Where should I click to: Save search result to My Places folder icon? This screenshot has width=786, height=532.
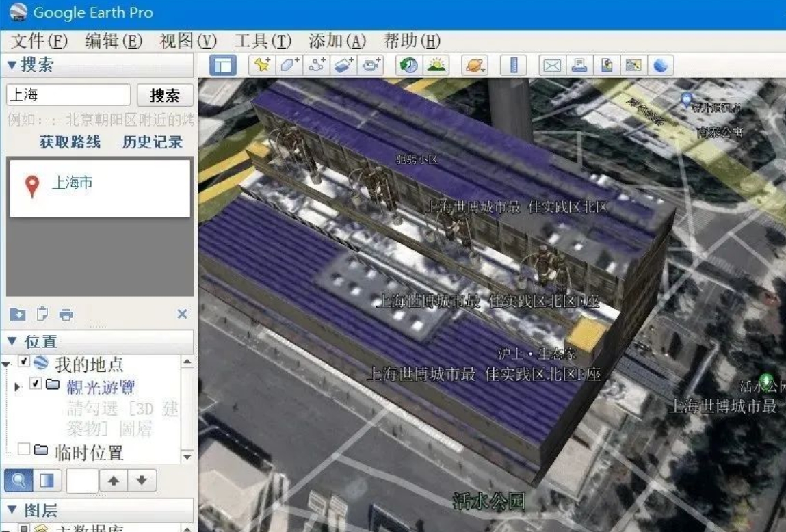18,314
